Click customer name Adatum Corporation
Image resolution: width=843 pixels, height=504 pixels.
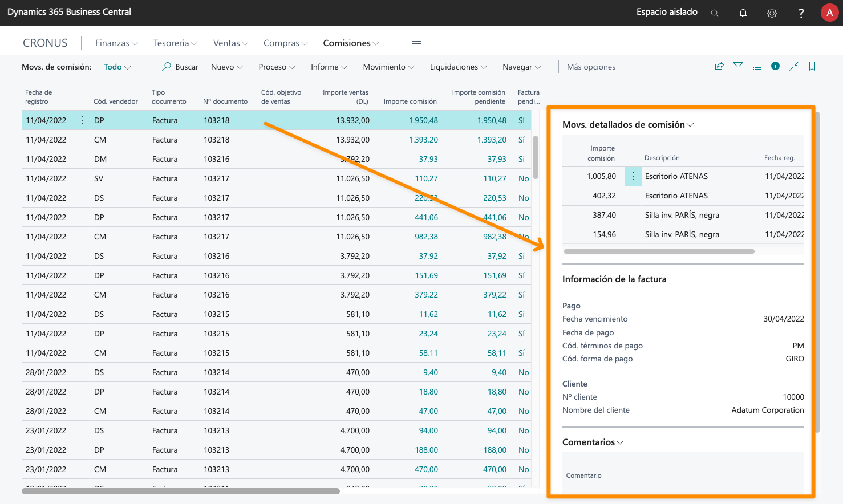pos(767,410)
